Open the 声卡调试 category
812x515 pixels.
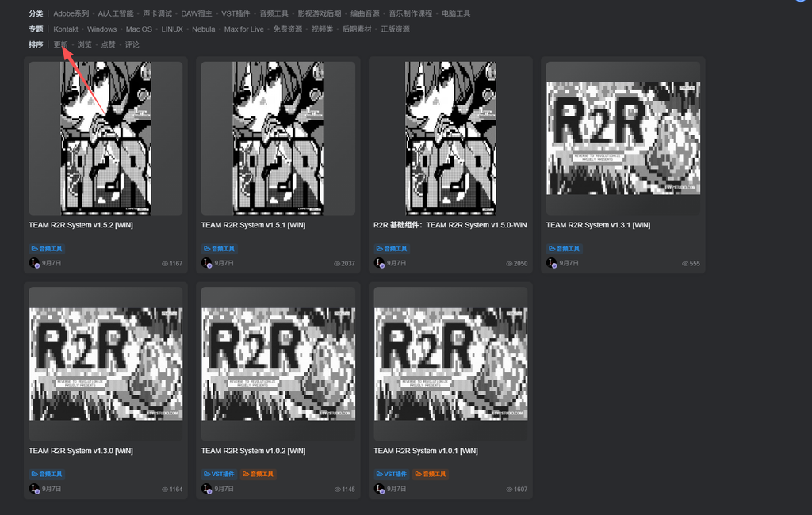pos(158,13)
